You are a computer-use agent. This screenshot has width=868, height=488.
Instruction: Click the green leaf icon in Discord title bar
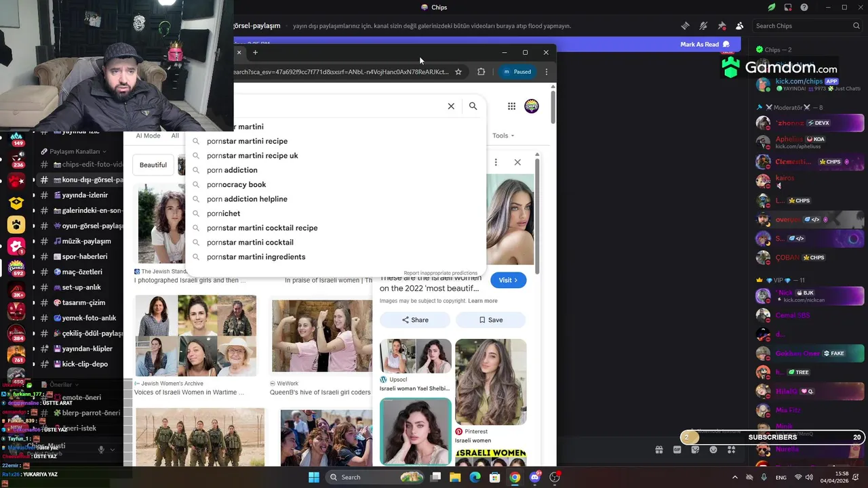(x=772, y=7)
